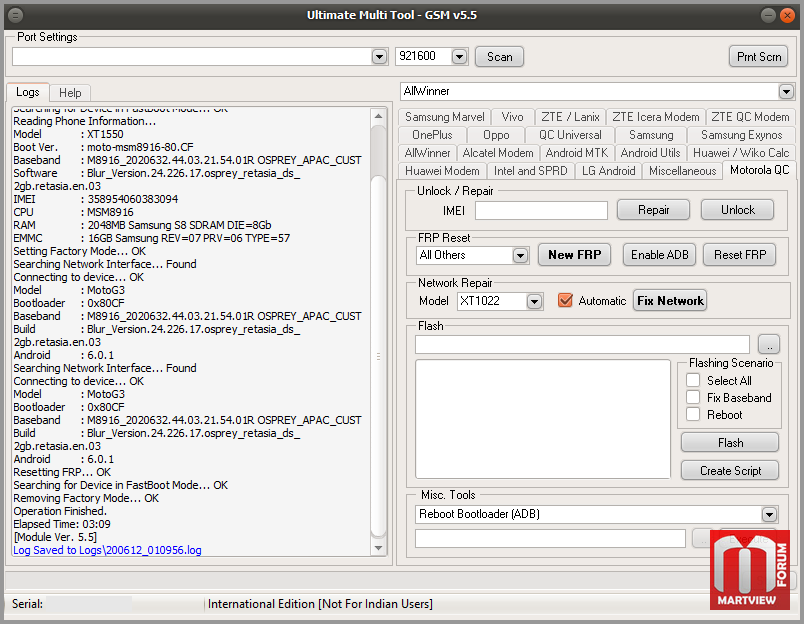Tick the Fix Baseband checkbox
Image resolution: width=804 pixels, height=624 pixels.
(693, 398)
